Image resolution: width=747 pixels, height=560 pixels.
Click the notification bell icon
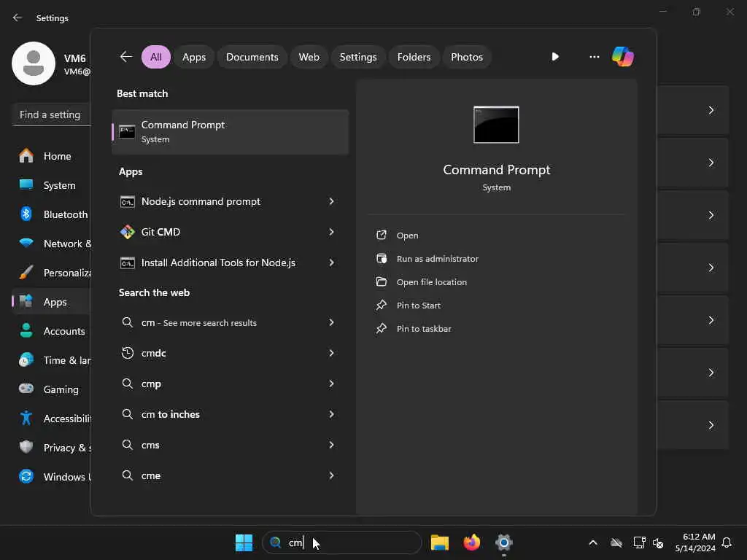(727, 542)
